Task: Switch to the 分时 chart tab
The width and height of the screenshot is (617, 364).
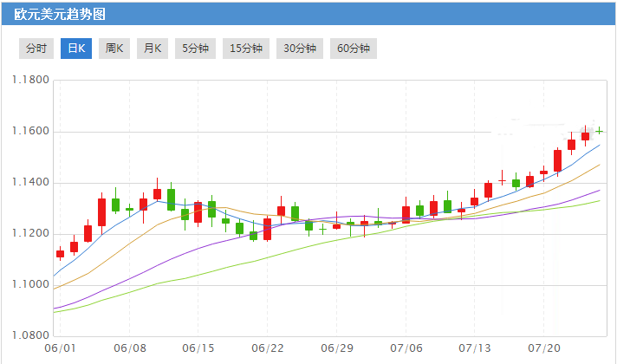Action: (36, 49)
